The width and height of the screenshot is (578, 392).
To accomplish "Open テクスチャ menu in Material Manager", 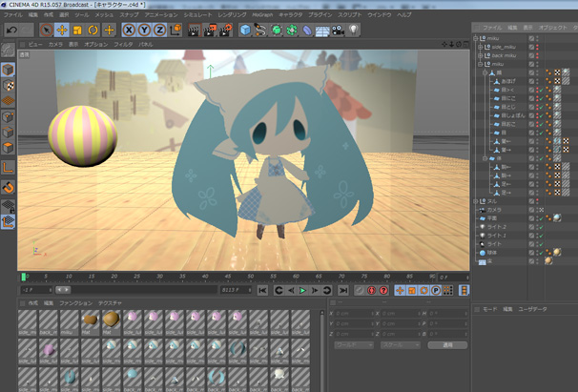I will tap(110, 303).
